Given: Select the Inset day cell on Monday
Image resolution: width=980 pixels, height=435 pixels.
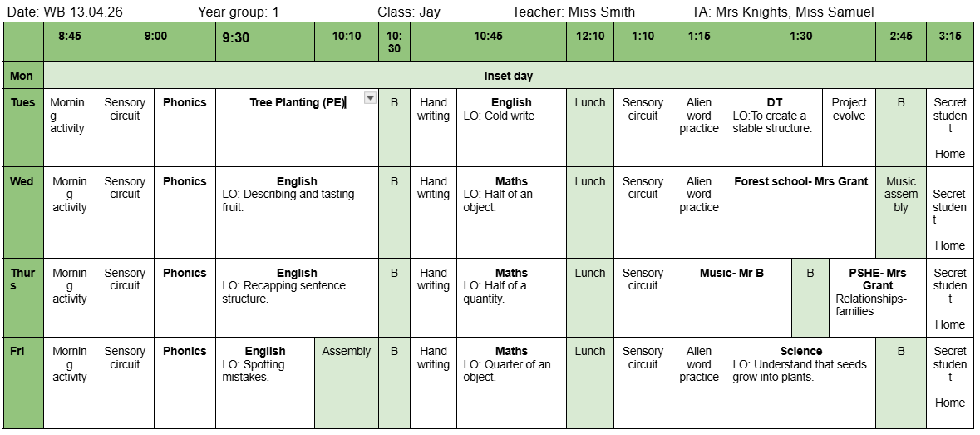Looking at the screenshot, I should 508,76.
